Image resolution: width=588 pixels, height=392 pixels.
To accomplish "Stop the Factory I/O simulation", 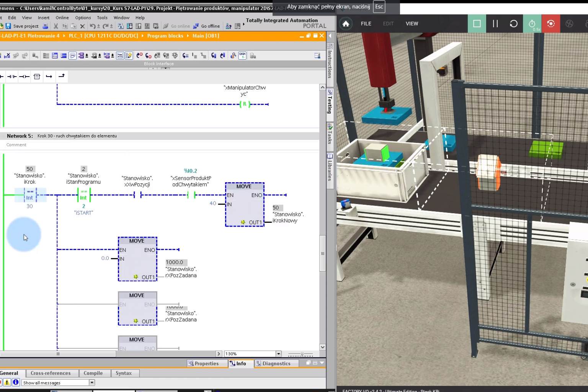I will click(477, 24).
